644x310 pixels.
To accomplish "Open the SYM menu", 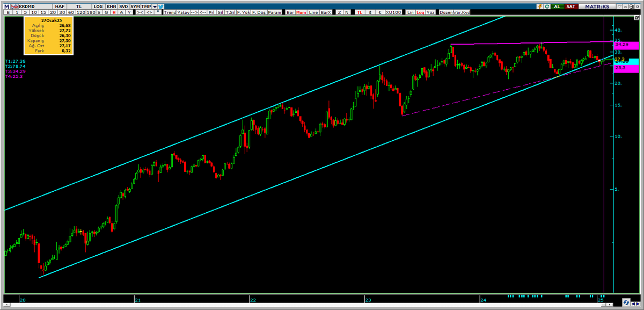I will click(x=135, y=6).
